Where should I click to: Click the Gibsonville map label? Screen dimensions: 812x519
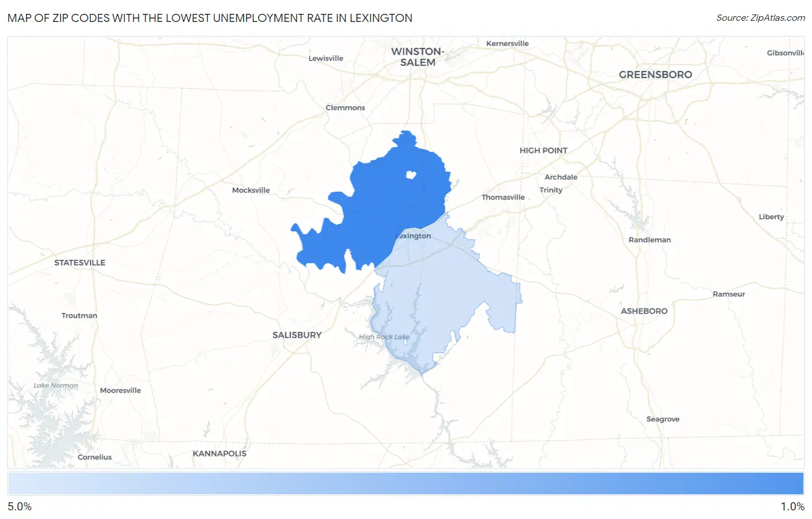pyautogui.click(x=785, y=53)
